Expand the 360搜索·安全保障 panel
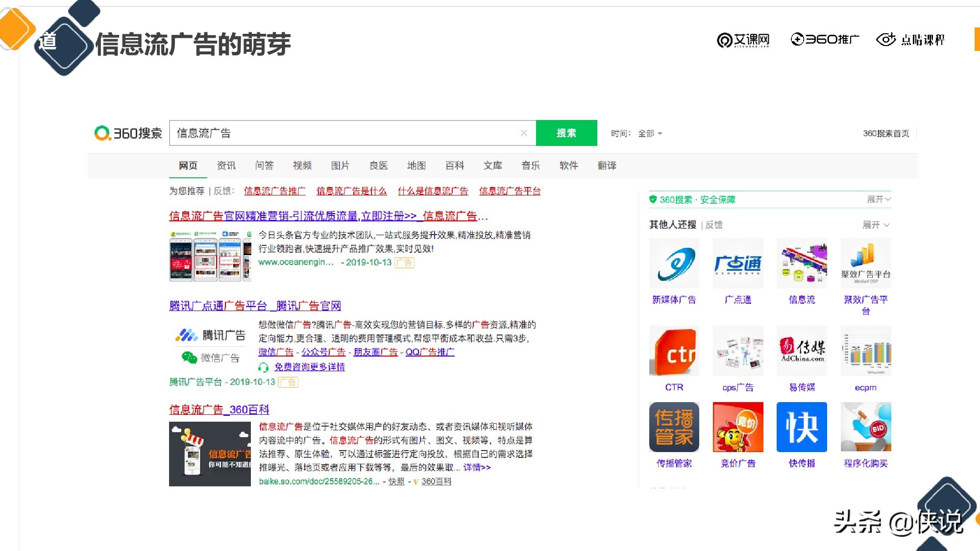The image size is (980, 551). point(879,199)
